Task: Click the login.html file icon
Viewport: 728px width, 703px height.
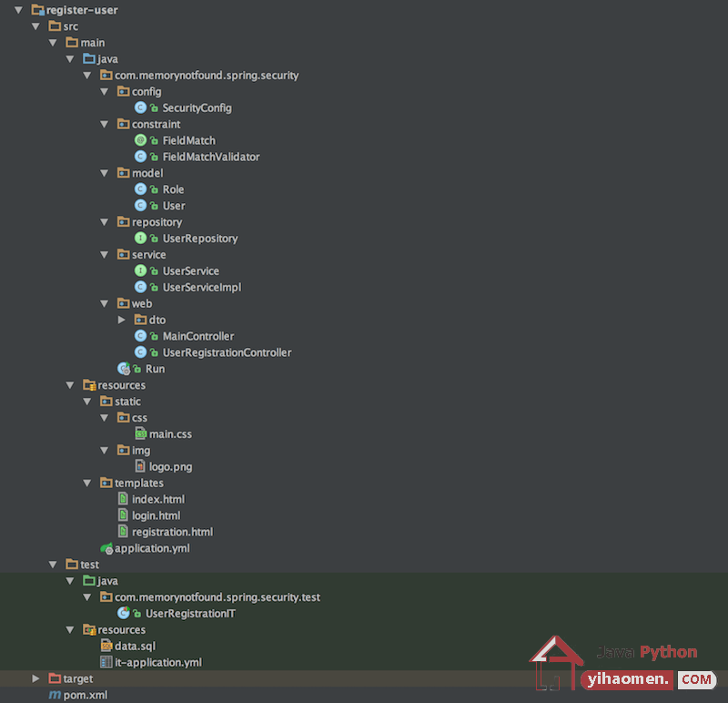Action: click(x=123, y=515)
